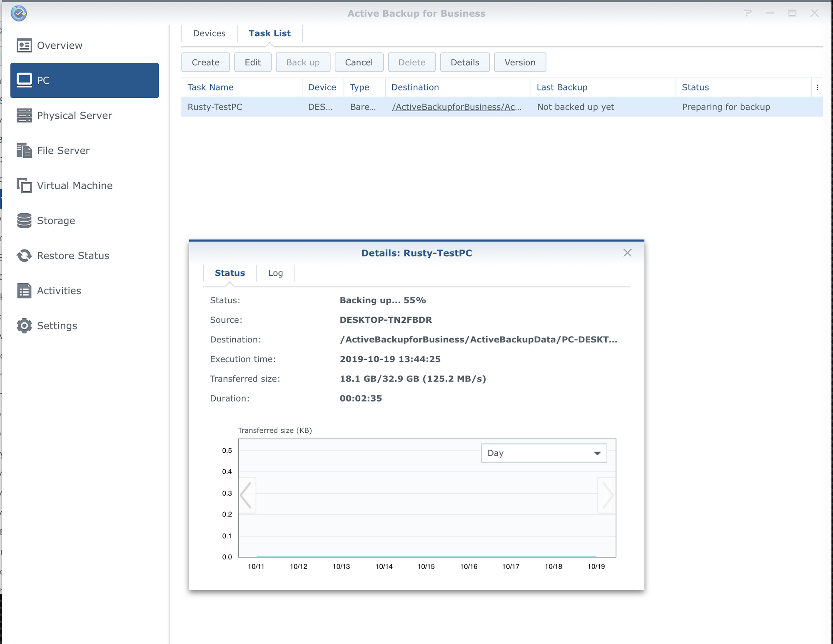Click the 18.1 GB/32.9 GB transferred size value
Screen dimensions: 833x644
pyautogui.click(x=413, y=379)
